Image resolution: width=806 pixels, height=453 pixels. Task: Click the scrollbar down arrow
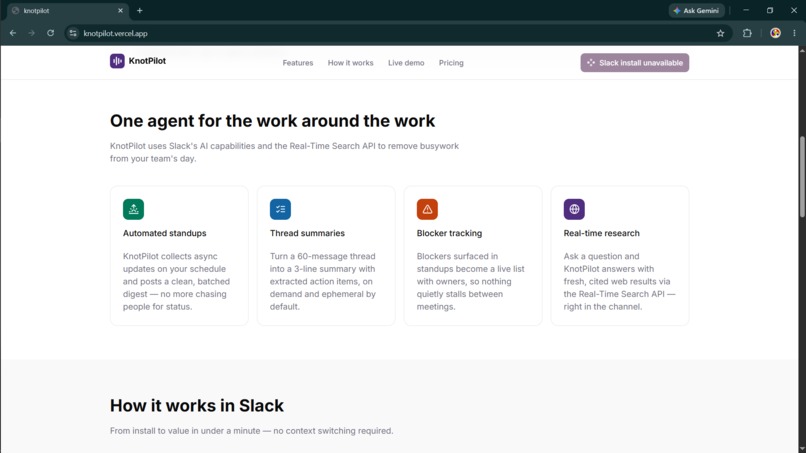(x=801, y=449)
